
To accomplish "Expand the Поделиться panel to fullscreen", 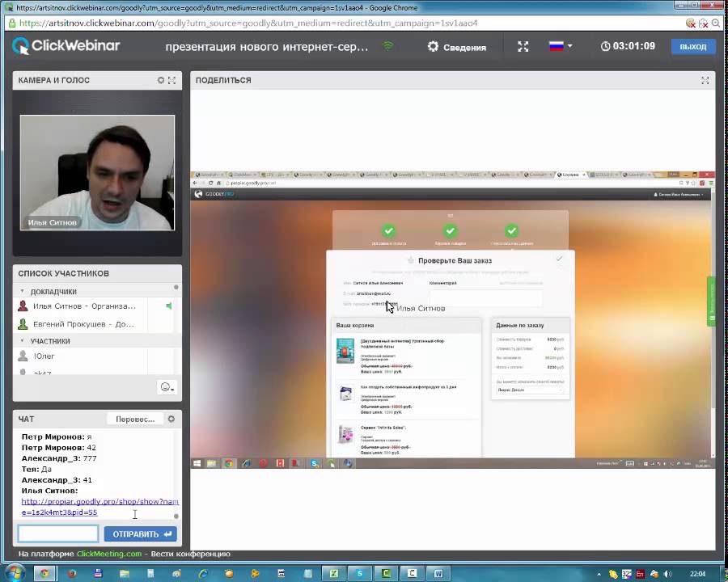I will 705,80.
